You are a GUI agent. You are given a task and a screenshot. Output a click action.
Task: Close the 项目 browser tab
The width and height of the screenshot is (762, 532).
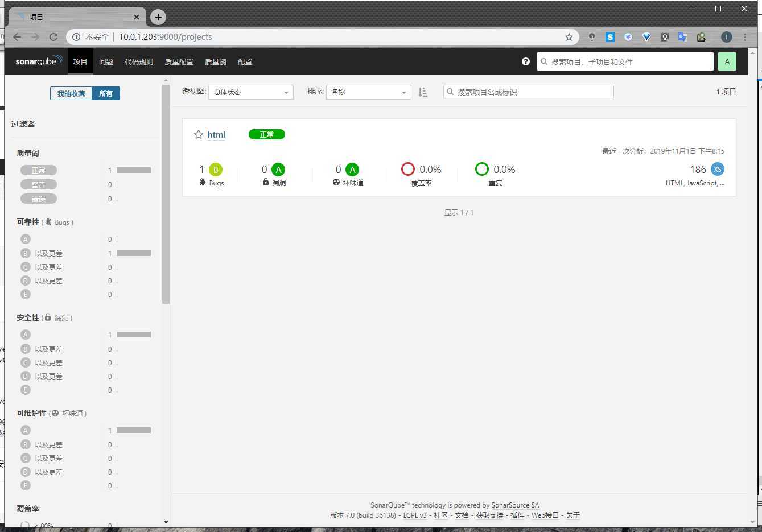pyautogui.click(x=137, y=17)
